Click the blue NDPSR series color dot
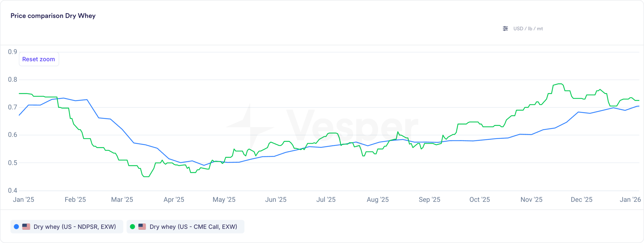 click(x=16, y=227)
